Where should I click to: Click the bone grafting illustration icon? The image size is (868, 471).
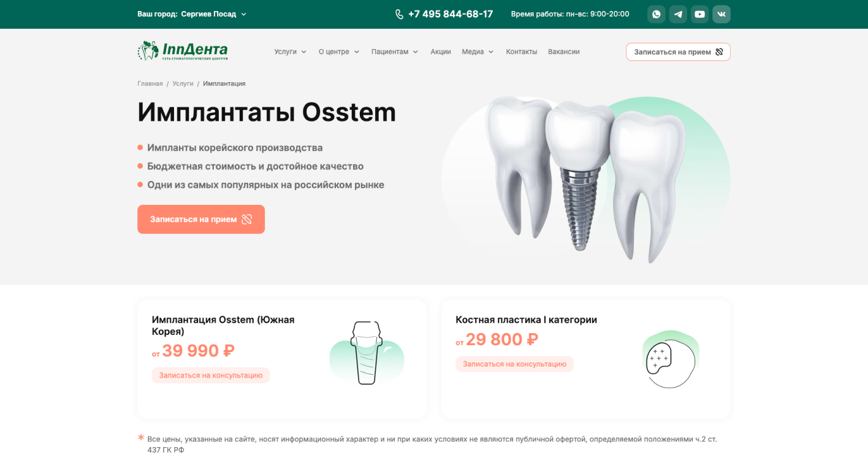click(x=670, y=359)
